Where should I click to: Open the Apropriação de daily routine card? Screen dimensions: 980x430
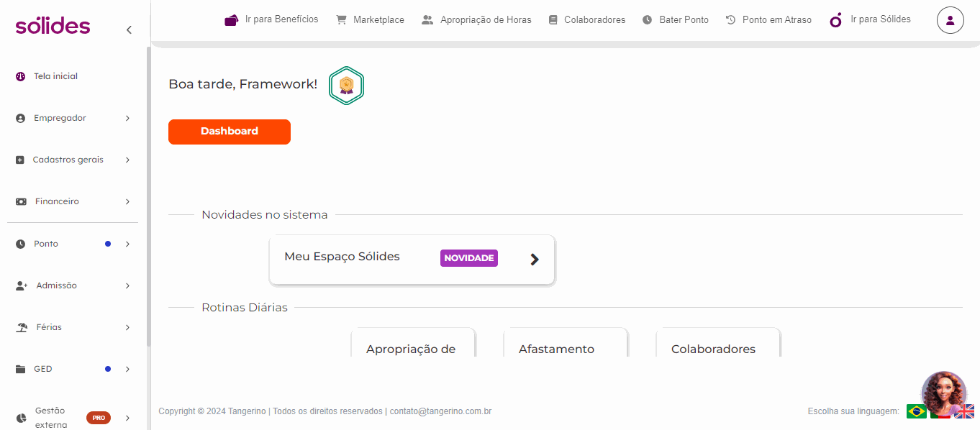tap(413, 342)
